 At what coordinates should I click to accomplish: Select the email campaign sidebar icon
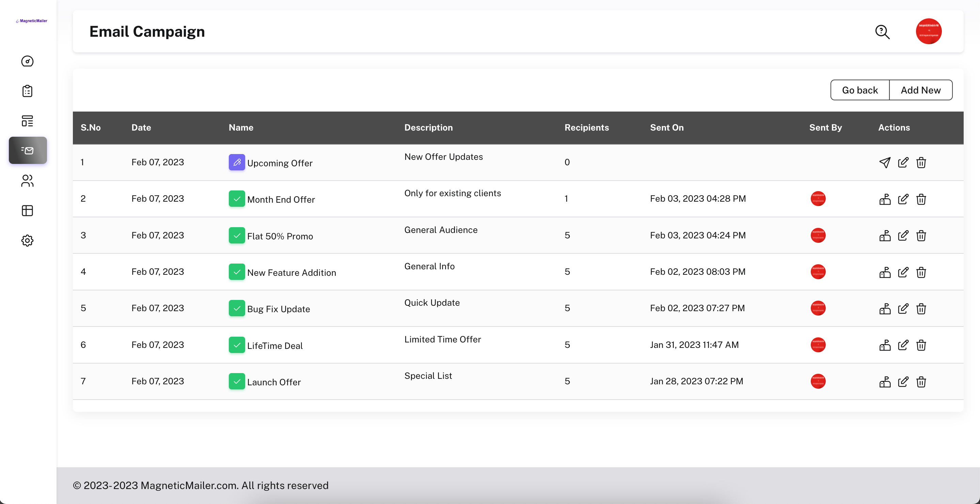click(x=28, y=151)
